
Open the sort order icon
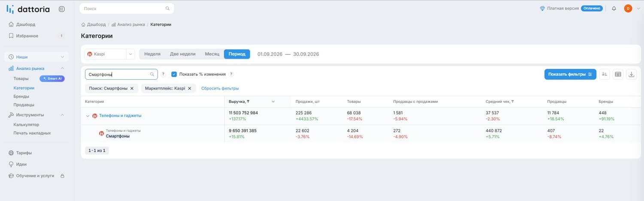pyautogui.click(x=604, y=74)
